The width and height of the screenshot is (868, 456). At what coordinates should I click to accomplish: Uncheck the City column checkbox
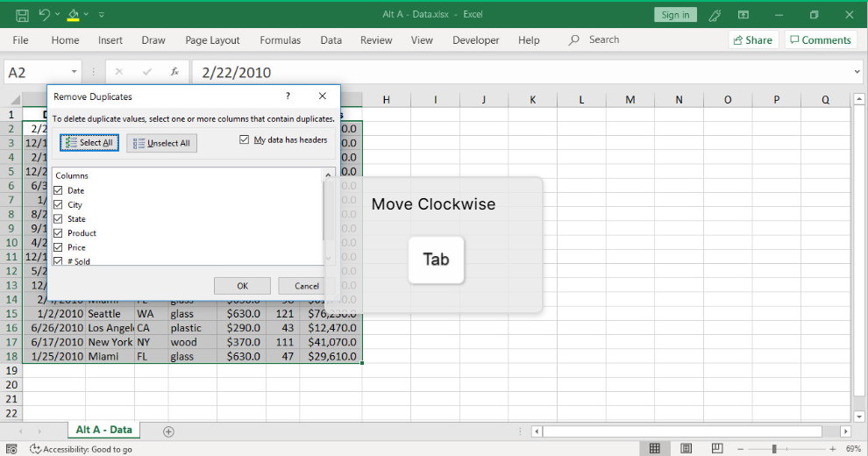coord(58,204)
